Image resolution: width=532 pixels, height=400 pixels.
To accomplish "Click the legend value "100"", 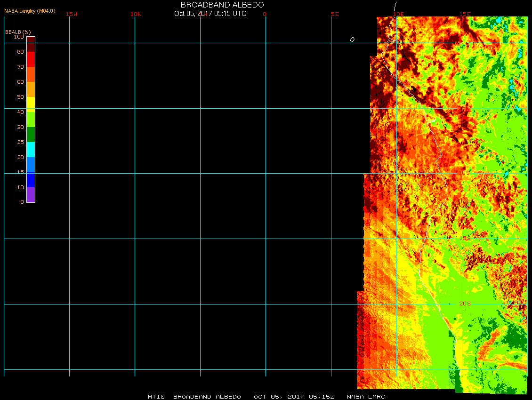I will pos(19,37).
